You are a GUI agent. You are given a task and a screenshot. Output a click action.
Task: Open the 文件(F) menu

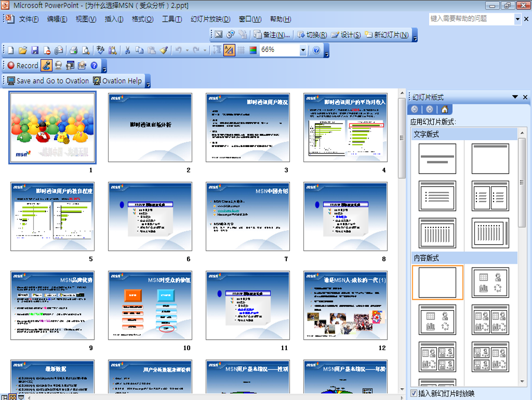coord(29,19)
